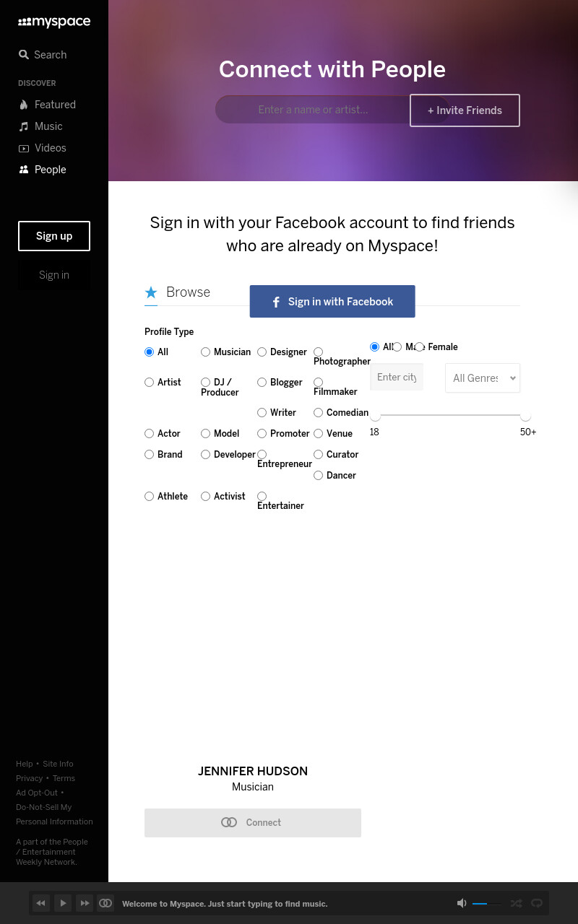
Task: Click the blue Browse star icon
Action: (151, 292)
